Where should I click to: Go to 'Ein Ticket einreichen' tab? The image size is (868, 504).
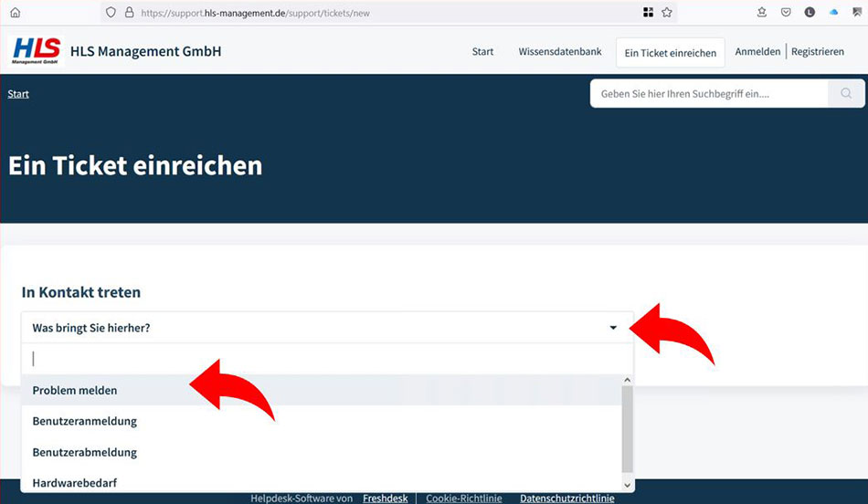tap(670, 53)
